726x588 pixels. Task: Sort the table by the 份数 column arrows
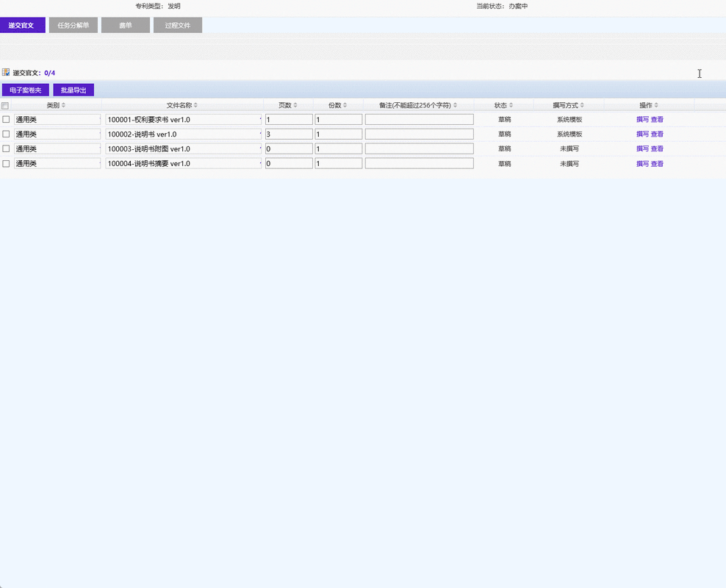(x=345, y=105)
